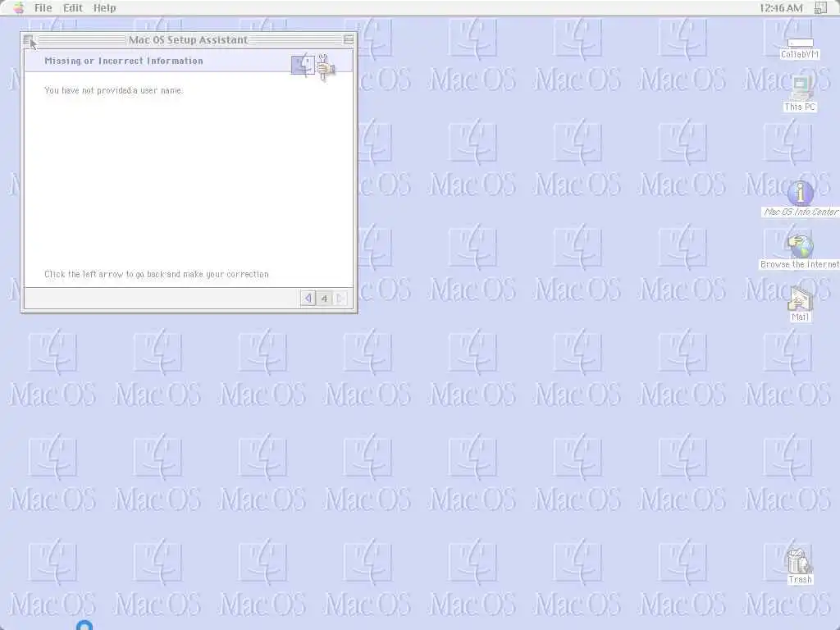Open the application switcher icon in menu bar
This screenshot has height=630, width=840.
pyautogui.click(x=820, y=8)
